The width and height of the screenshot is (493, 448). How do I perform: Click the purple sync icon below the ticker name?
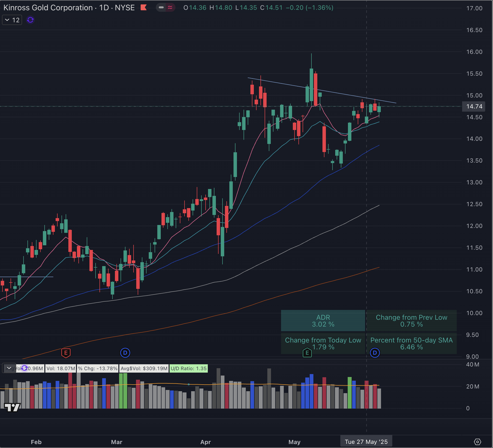[x=30, y=20]
